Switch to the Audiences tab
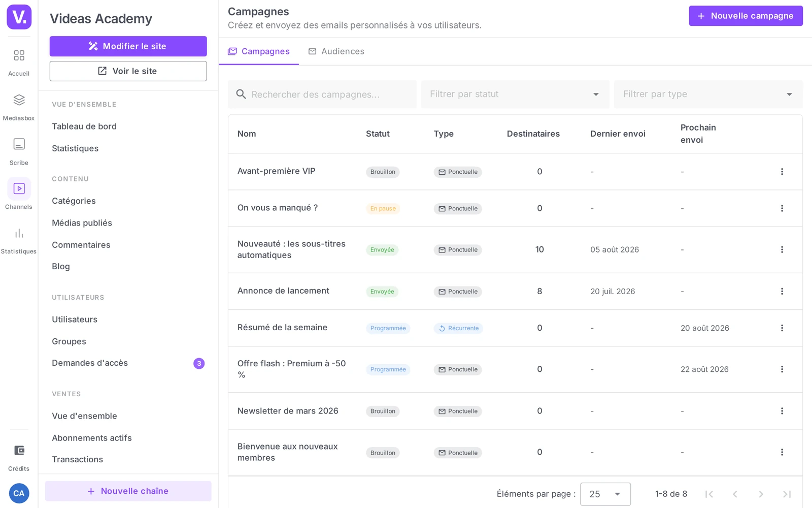 [336, 51]
